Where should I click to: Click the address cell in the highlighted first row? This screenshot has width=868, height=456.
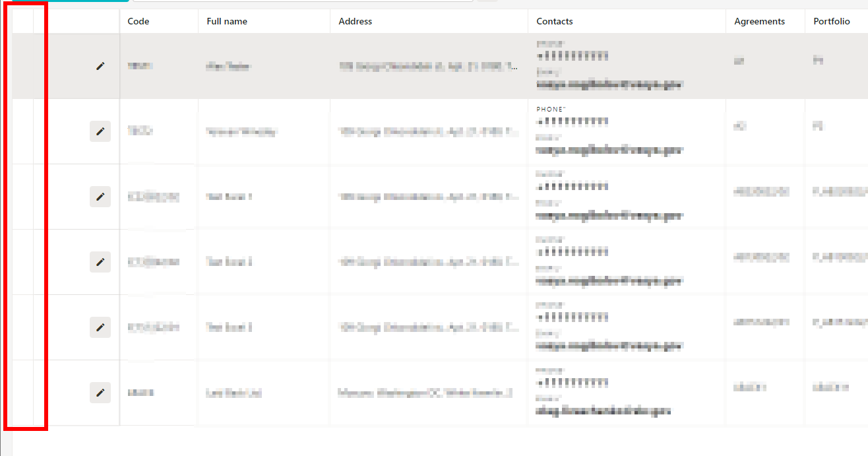tap(428, 66)
